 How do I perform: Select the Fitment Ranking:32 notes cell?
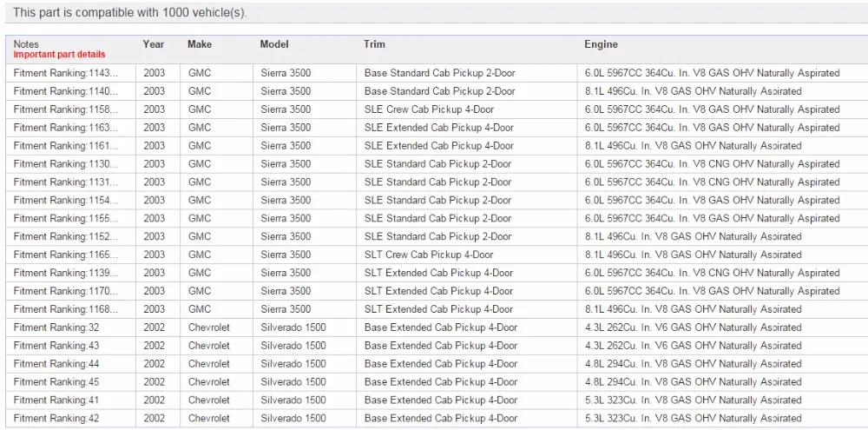pyautogui.click(x=71, y=327)
